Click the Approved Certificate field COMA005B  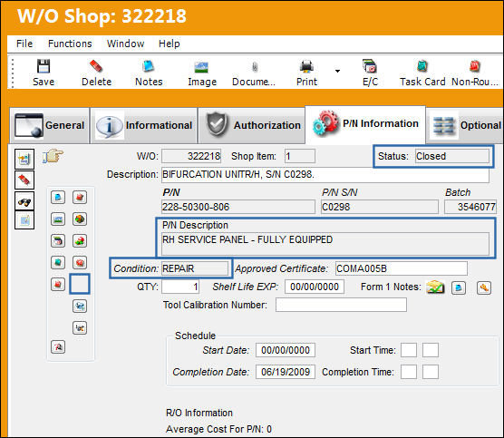(402, 268)
